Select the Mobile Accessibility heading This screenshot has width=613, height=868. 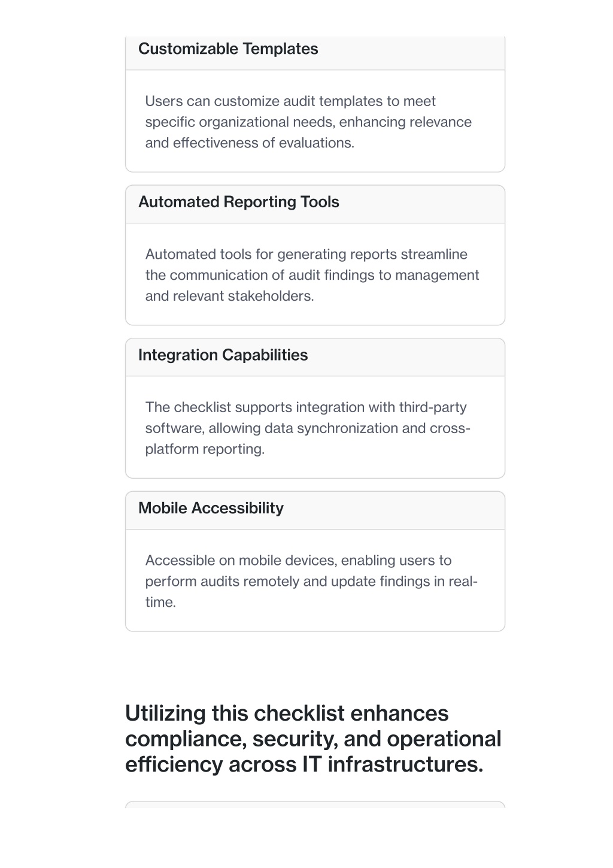211,508
